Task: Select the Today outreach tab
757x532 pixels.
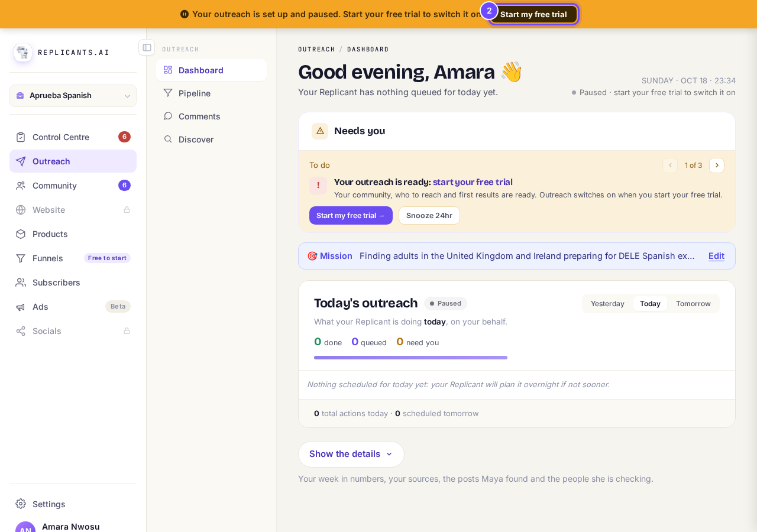Action: (650, 304)
